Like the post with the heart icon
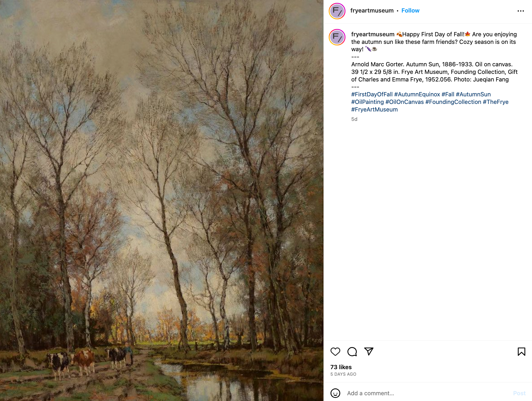 click(335, 352)
